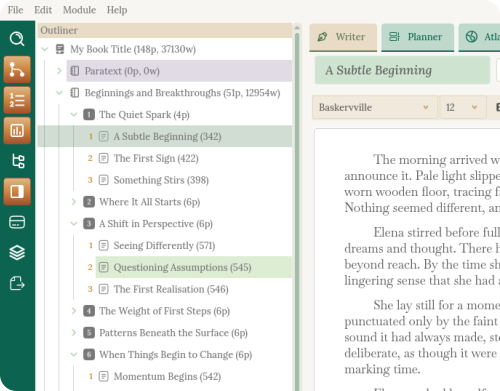
Task: Click the scene icon beside The First Realisation
Action: 104,289
